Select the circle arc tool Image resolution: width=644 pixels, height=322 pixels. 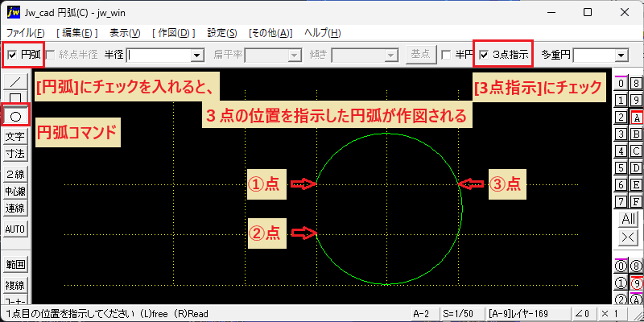[15, 117]
